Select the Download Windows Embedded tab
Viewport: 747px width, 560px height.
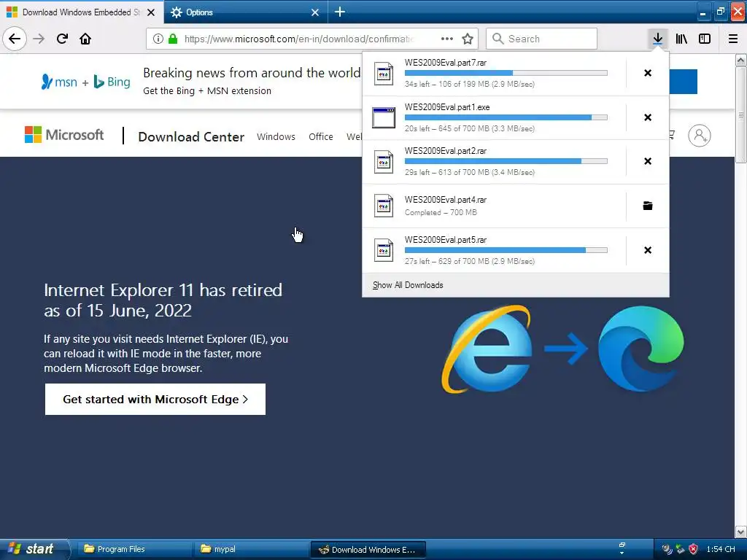click(82, 12)
